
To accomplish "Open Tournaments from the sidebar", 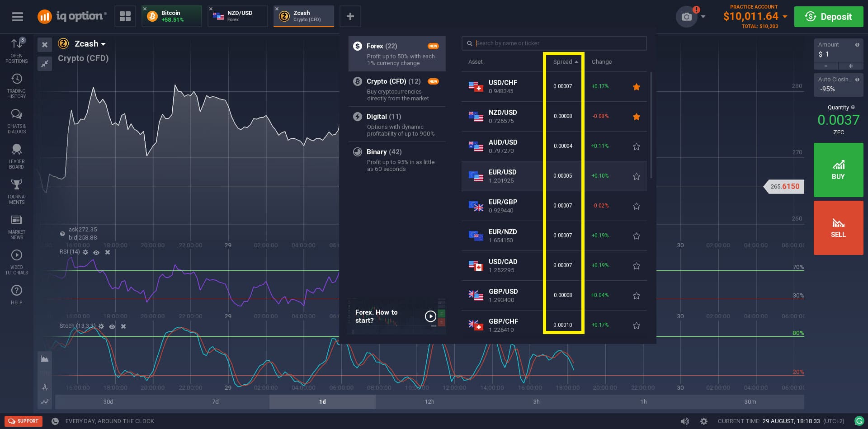I will (17, 192).
